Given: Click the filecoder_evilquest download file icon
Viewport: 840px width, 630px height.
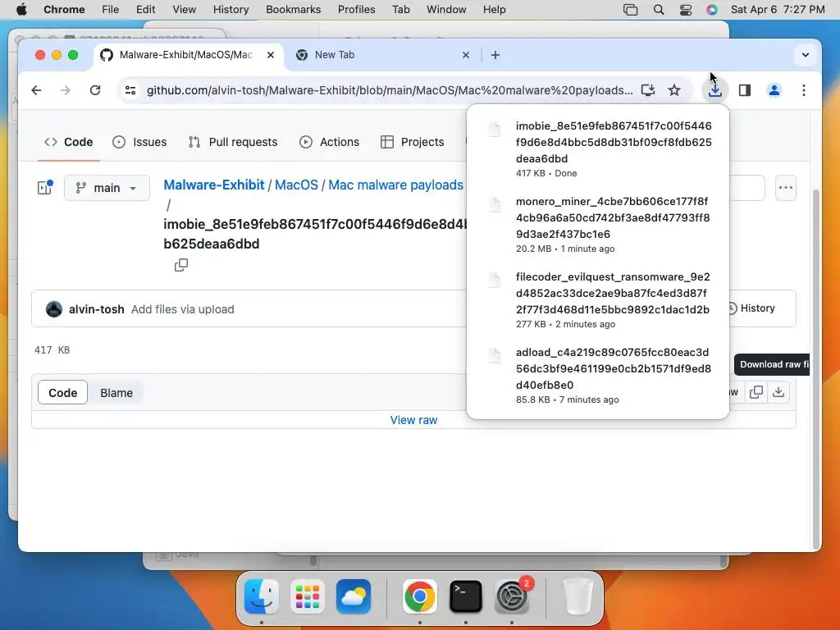Looking at the screenshot, I should click(495, 281).
